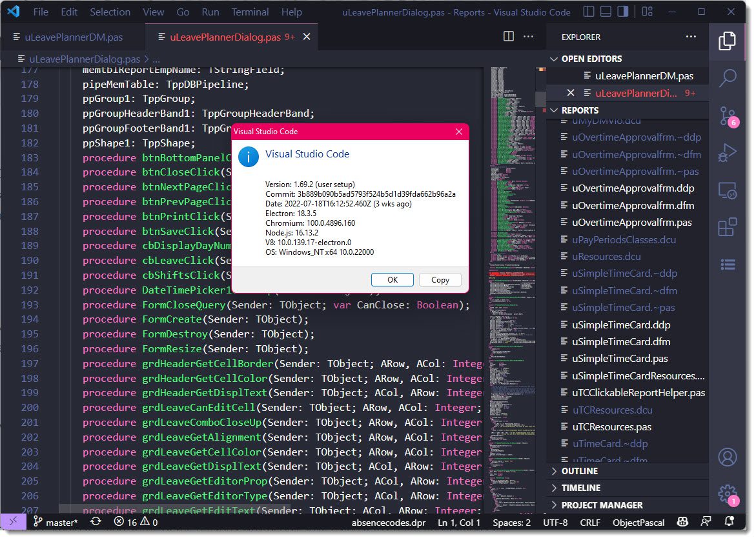756x540 pixels.
Task: Open the Extensions view icon
Action: tap(727, 227)
